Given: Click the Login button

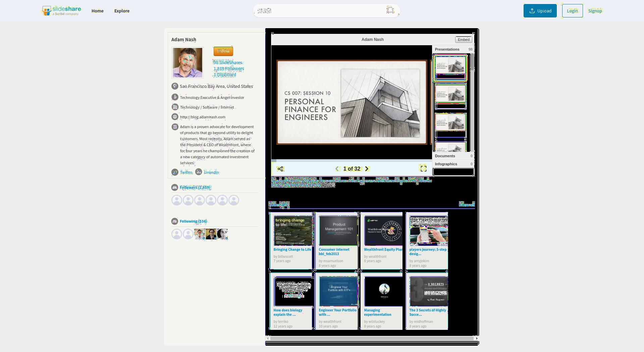Looking at the screenshot, I should (572, 11).
